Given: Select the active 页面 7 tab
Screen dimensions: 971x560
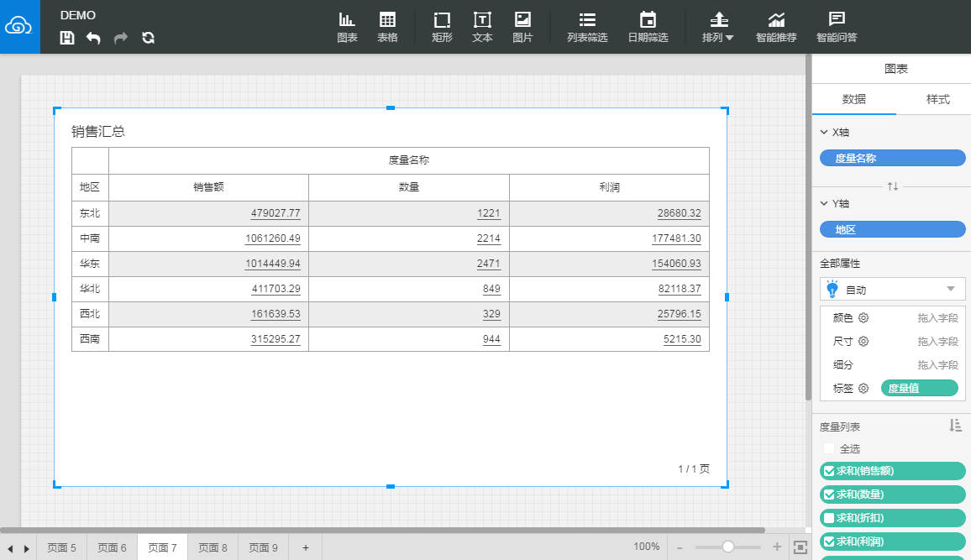Looking at the screenshot, I should click(x=162, y=547).
